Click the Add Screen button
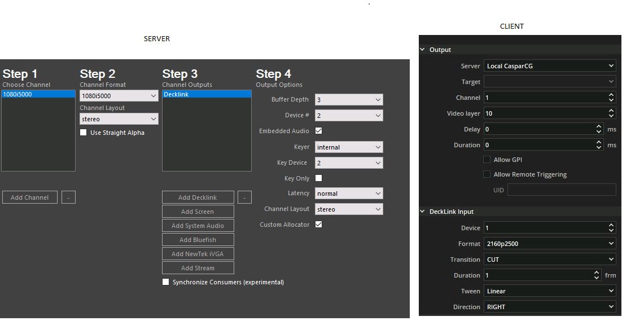644x334 pixels. tap(198, 212)
